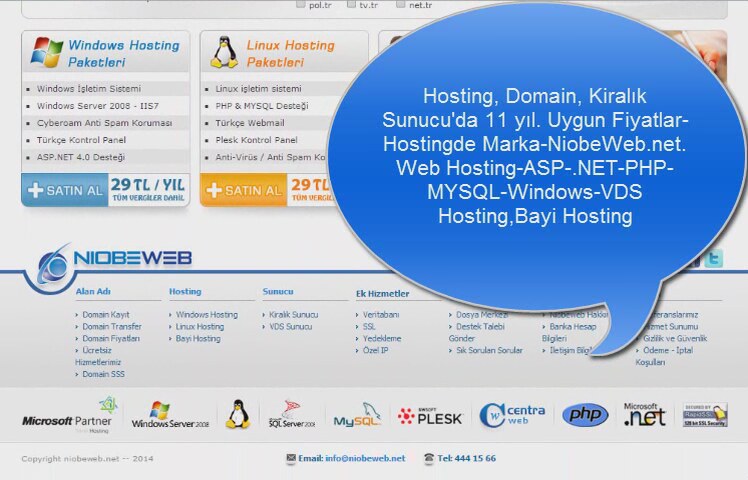The width and height of the screenshot is (748, 480).
Task: Click 'Türkçe Kontrol Panel' row
Action: pyautogui.click(x=105, y=140)
